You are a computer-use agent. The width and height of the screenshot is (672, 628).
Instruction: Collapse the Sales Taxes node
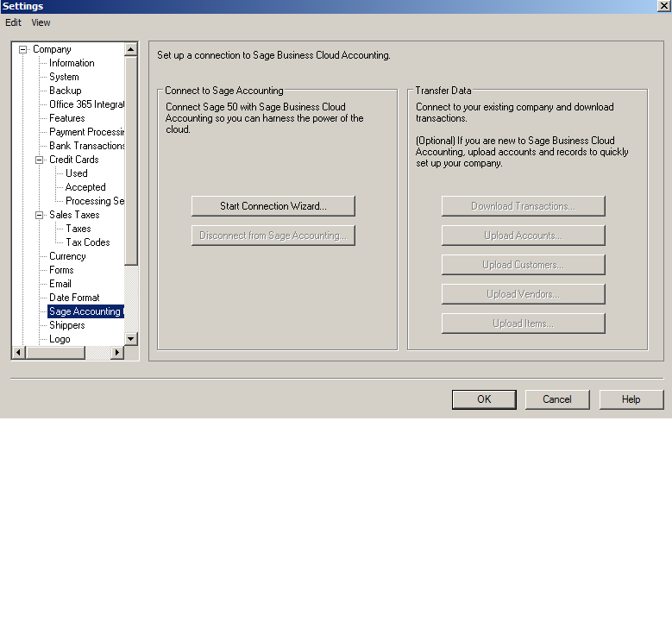tap(40, 215)
